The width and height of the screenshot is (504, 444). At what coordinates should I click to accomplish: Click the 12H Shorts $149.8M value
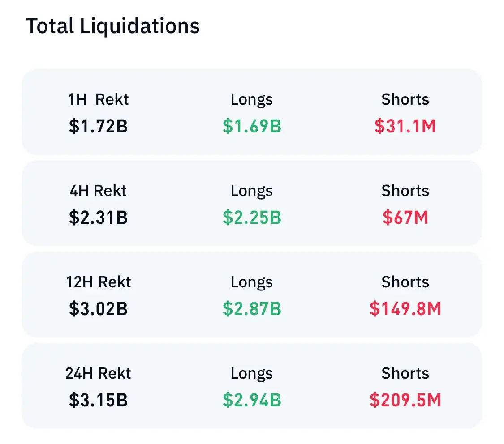point(405,309)
